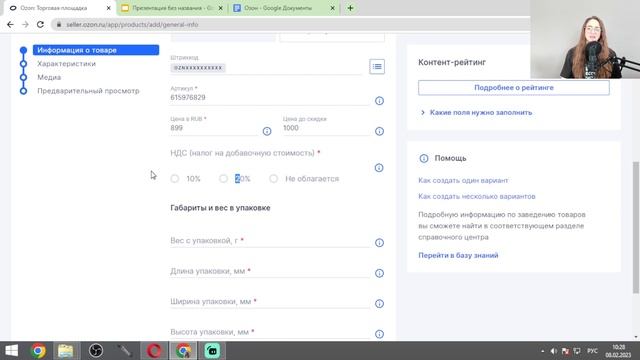The image size is (640, 360).
Task: Open a new browser tab with plus
Action: coord(350,8)
